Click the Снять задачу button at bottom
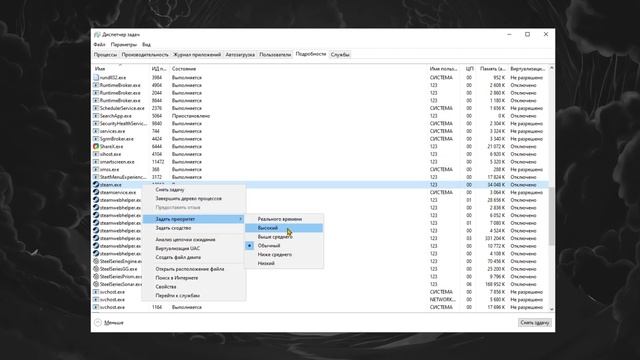This screenshot has height=360, width=640. click(x=535, y=322)
